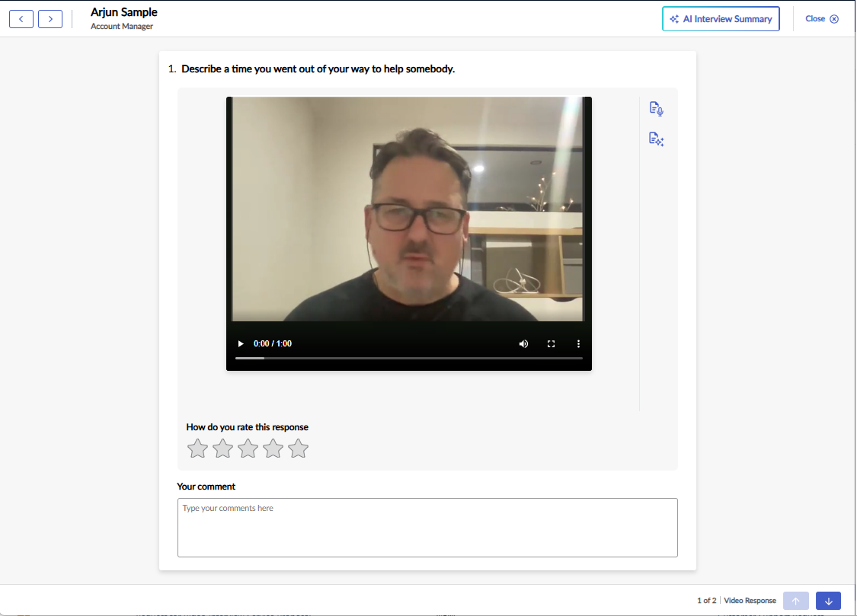Image resolution: width=857 pixels, height=616 pixels.
Task: Close the interview review panel
Action: pos(821,19)
